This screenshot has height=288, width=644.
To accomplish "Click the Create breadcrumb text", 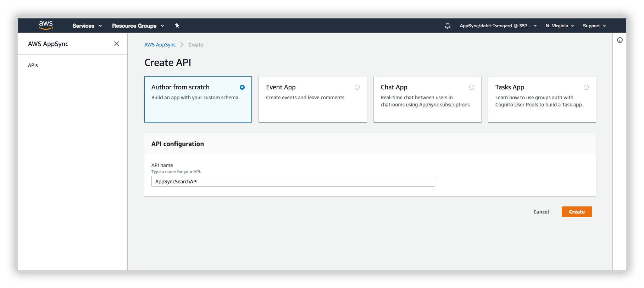I will coord(196,45).
